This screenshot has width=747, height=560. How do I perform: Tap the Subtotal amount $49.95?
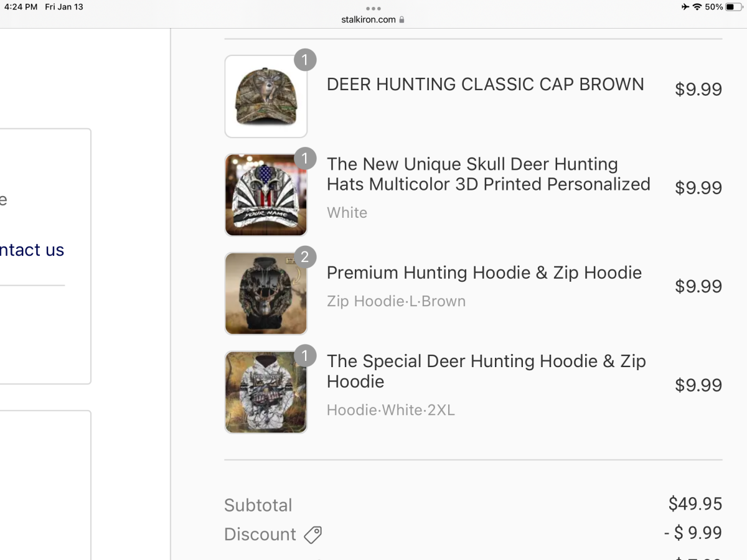pos(695,503)
